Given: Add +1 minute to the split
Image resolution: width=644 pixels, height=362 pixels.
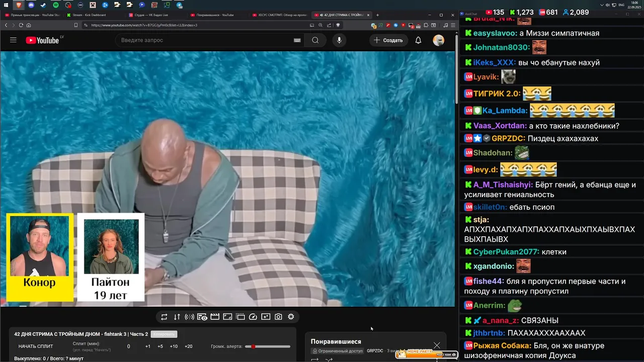Looking at the screenshot, I should coord(147,346).
